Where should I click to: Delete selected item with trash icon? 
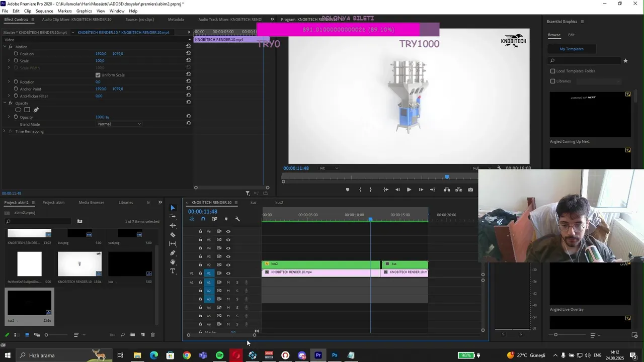point(153,335)
